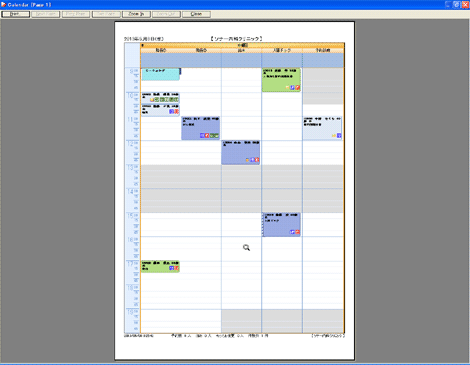Screen dimensions: 470x365
Task: Click the pale 11:00 appointment in the last column
Action: click(x=323, y=128)
